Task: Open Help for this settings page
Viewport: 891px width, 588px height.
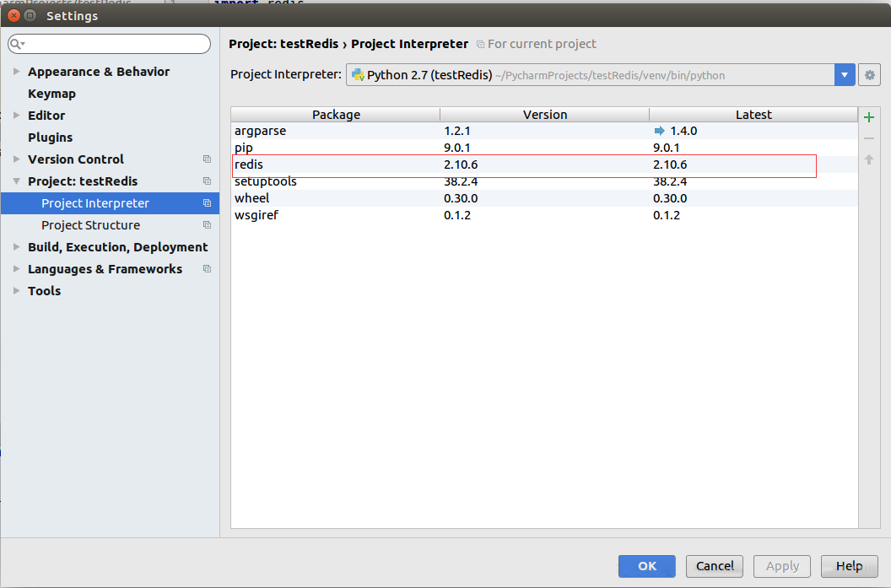Action: point(850,566)
